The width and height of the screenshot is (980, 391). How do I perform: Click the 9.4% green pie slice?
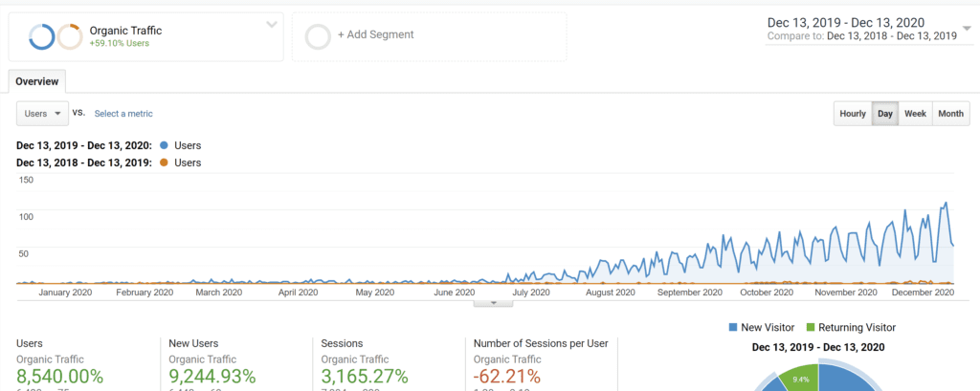tap(801, 378)
